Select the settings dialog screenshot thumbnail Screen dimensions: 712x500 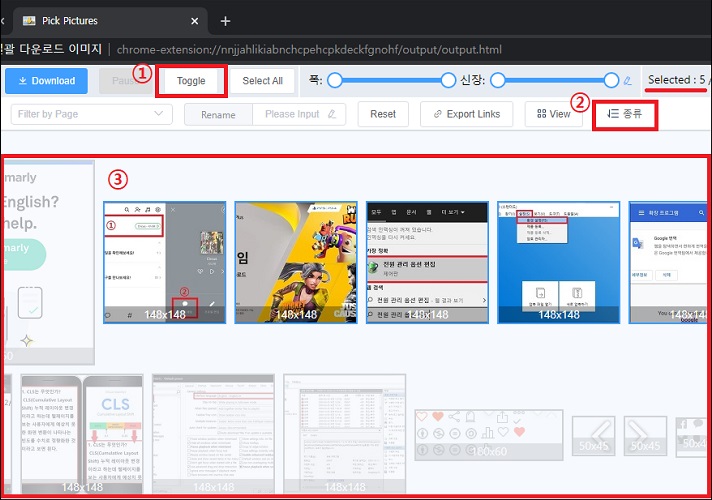[x=213, y=434]
